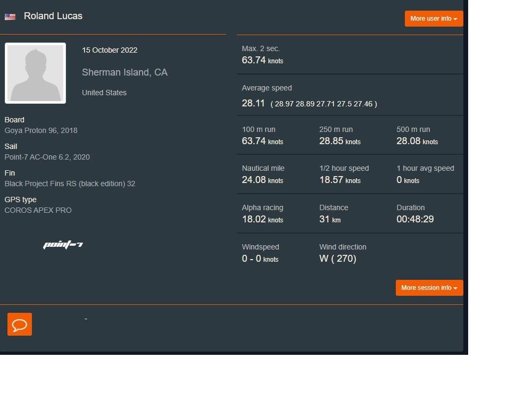Click the Goya Proton 96, 2018 board

[x=41, y=130]
